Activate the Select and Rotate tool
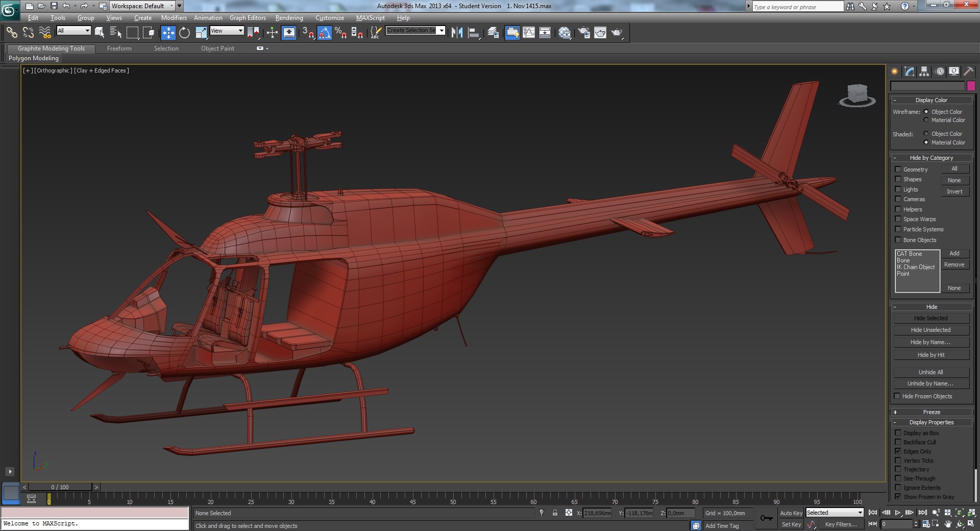This screenshot has width=980, height=531. coord(184,33)
